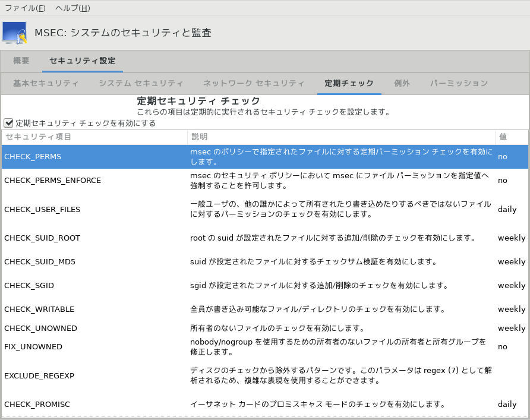Click the 'weekly' value of CHECK_SUID_ROOT

tap(512, 238)
